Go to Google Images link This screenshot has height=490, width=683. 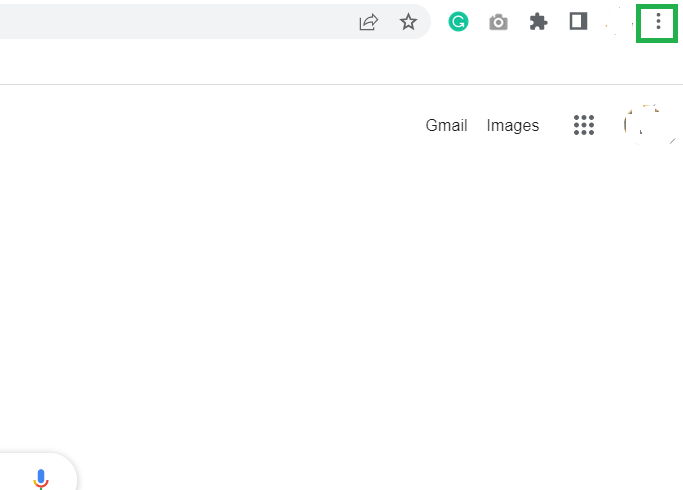point(513,125)
